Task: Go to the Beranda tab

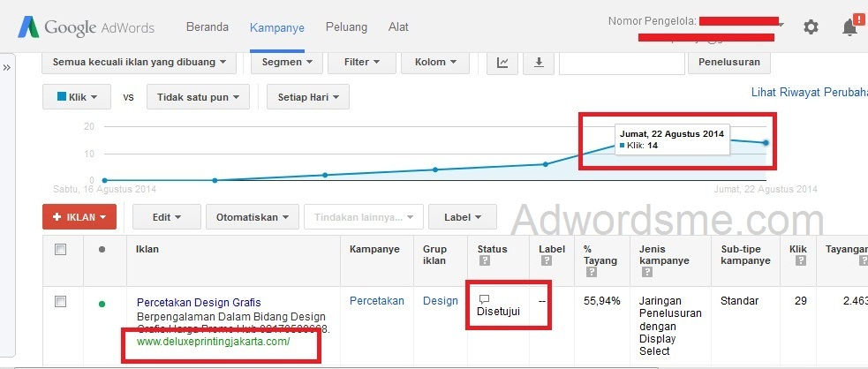Action: click(x=207, y=26)
